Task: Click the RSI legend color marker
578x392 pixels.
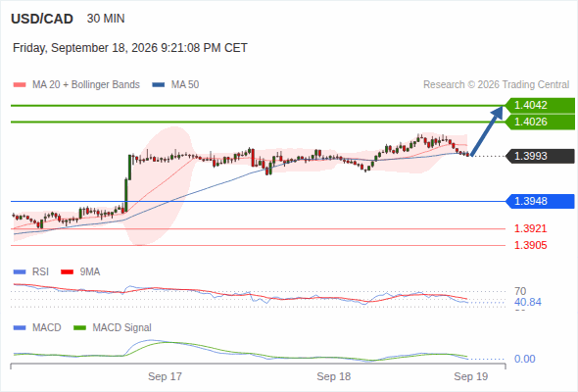Action: pyautogui.click(x=20, y=272)
